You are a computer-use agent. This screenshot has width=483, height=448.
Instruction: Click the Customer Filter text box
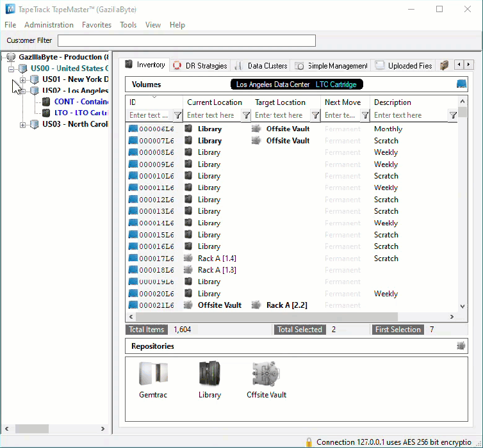pos(186,40)
